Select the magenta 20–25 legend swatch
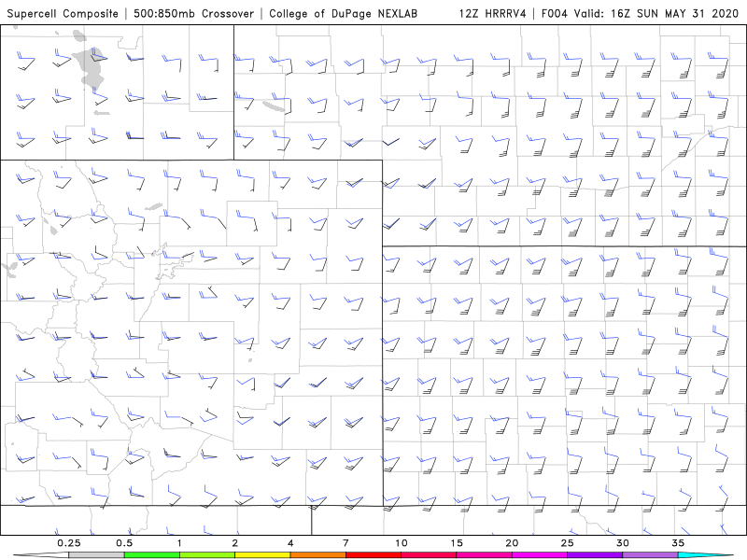The width and height of the screenshot is (747, 560). tap(540, 555)
